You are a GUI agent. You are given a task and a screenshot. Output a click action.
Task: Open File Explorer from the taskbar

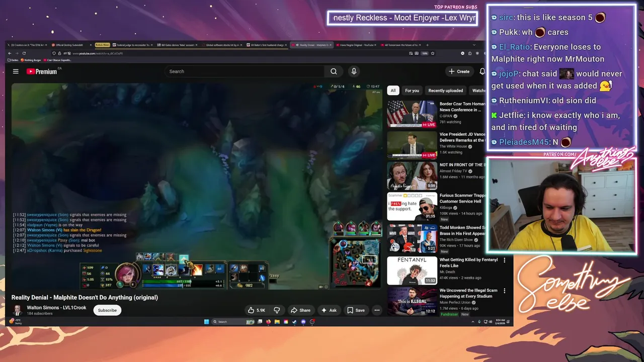[x=277, y=322]
